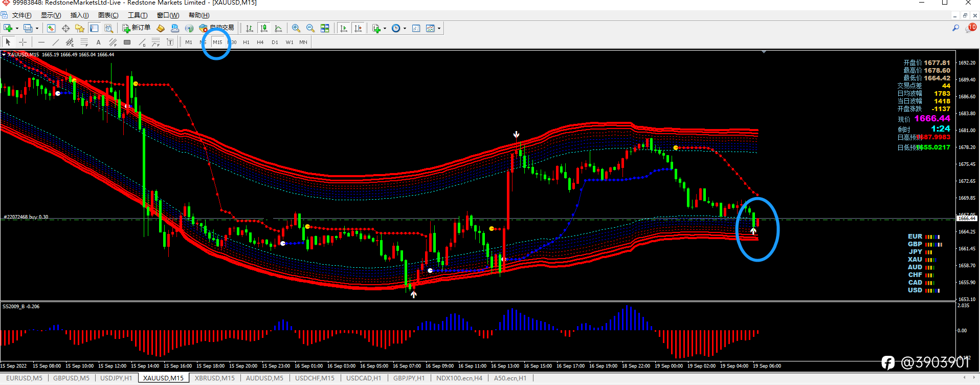Toggle the Navigator panel star-folder icon

(x=80, y=28)
